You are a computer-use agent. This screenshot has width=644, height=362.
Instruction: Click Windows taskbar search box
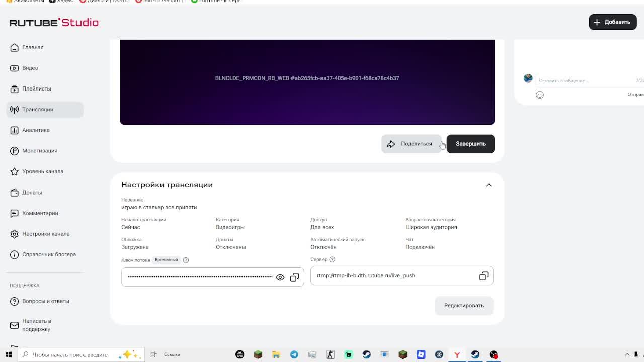click(x=80, y=354)
